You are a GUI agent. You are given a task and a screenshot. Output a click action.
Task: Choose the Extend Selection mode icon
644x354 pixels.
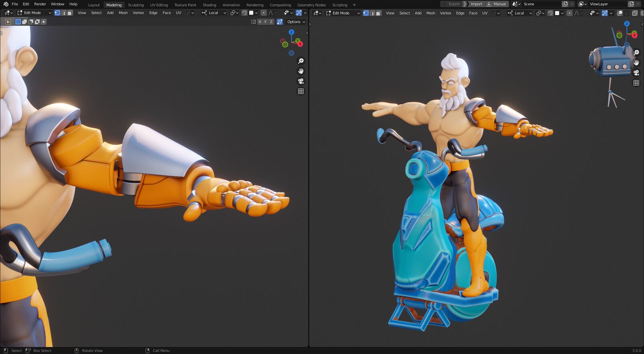click(x=25, y=22)
